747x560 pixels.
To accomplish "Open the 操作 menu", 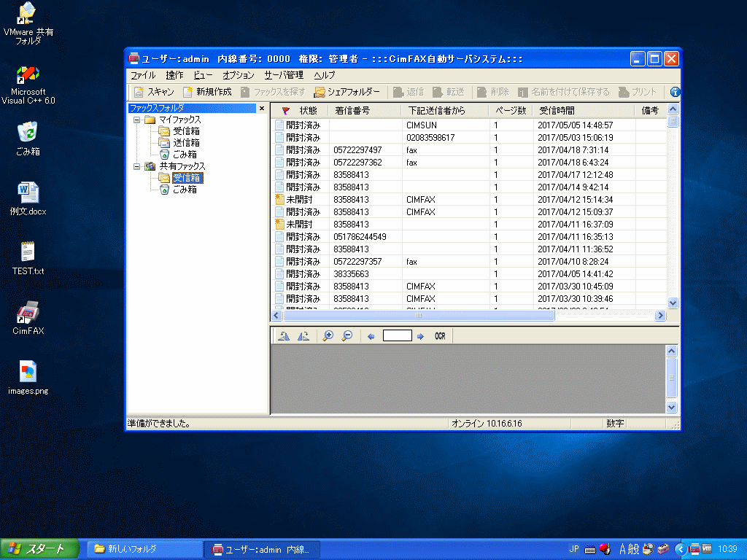I will 174,75.
